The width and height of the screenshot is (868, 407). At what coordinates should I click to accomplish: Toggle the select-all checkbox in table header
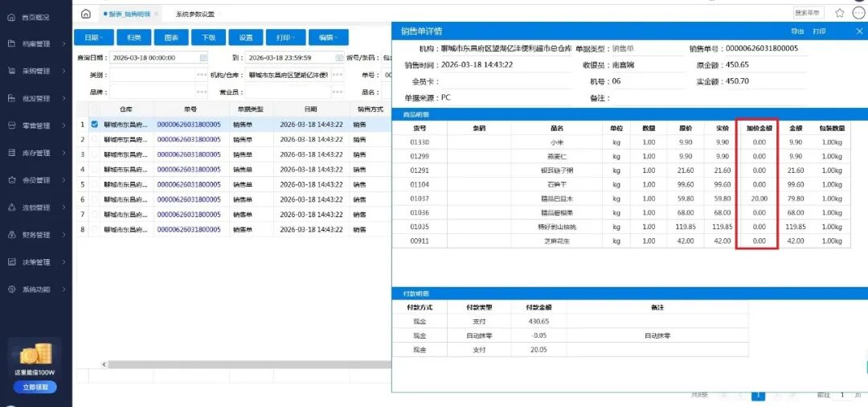click(x=95, y=109)
